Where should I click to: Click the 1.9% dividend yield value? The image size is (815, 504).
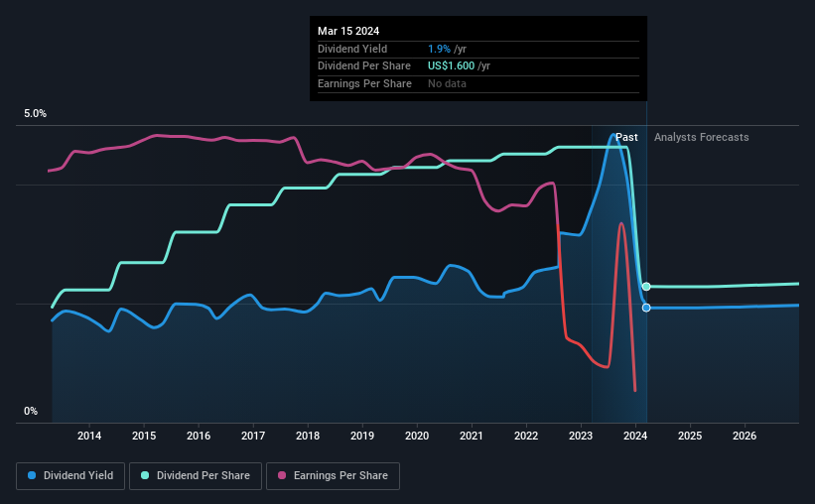[439, 49]
